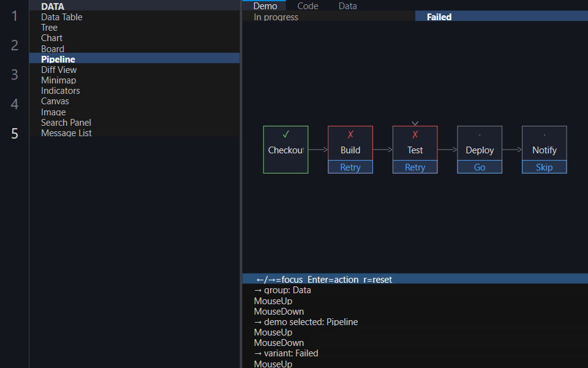Select the Notify stage label

(544, 150)
